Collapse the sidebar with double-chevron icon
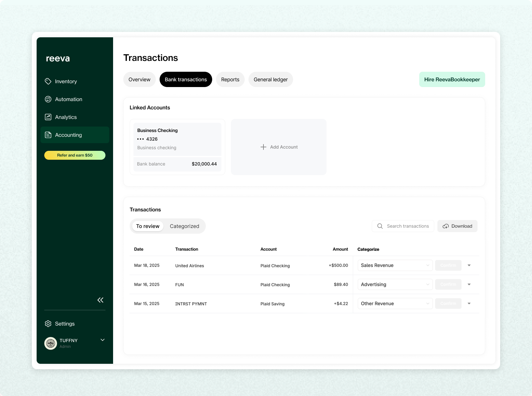Screen dimensions: 532x396 (100, 300)
